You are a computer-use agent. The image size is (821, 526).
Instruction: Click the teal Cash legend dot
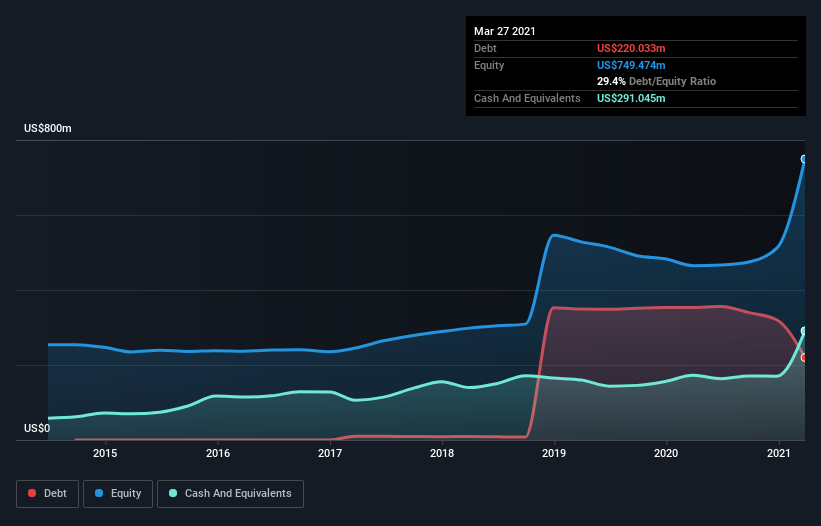[x=173, y=493]
